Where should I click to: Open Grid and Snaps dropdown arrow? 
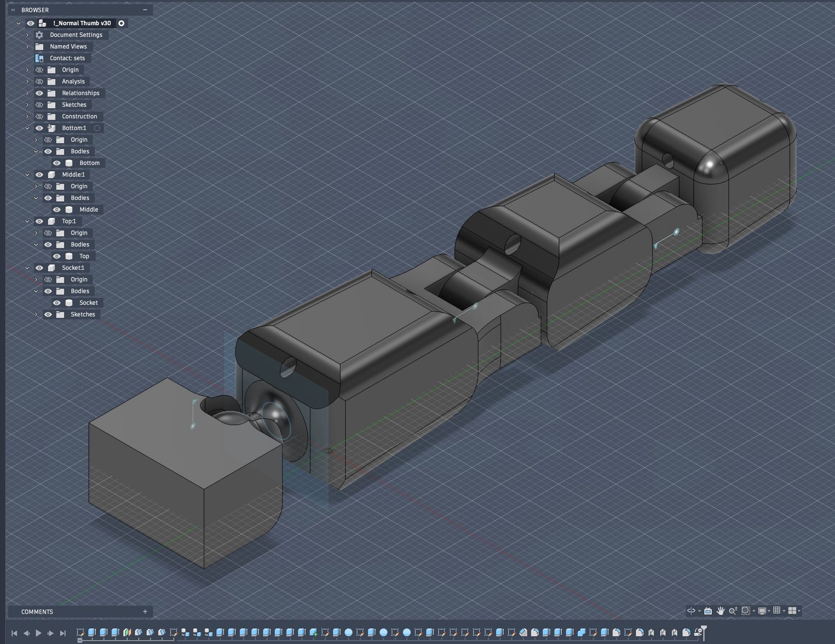784,611
